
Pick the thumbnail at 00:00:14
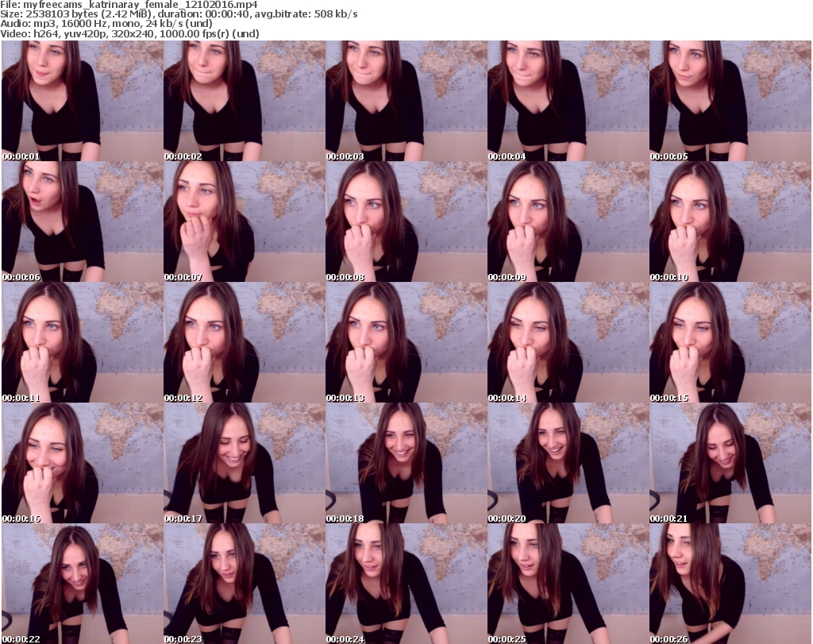coord(568,342)
